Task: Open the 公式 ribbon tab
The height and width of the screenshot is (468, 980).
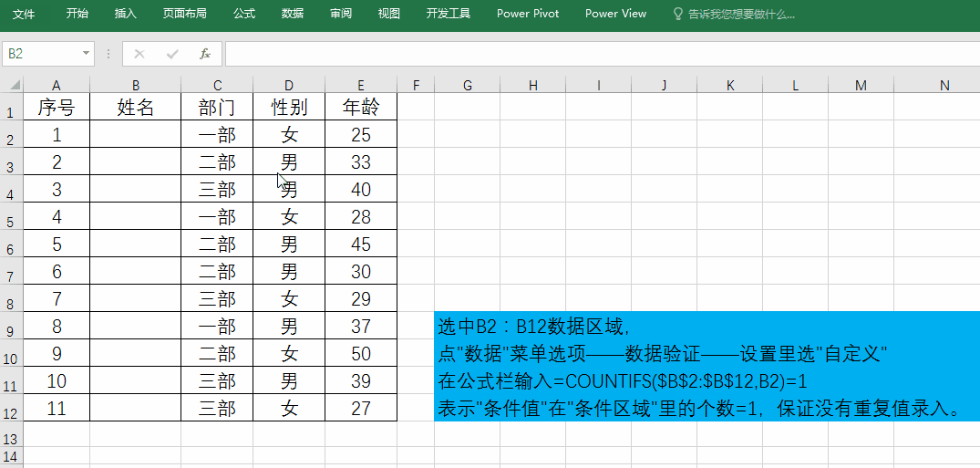Action: pyautogui.click(x=244, y=14)
